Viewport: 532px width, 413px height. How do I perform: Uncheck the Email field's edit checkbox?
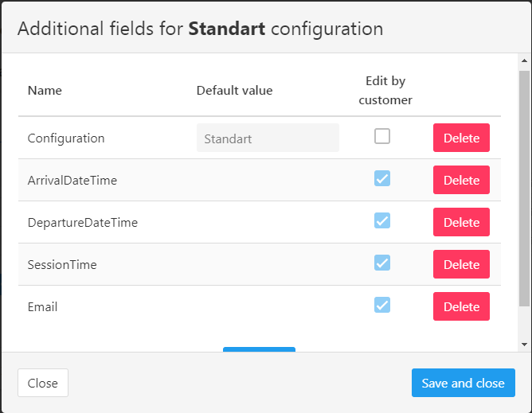point(382,306)
